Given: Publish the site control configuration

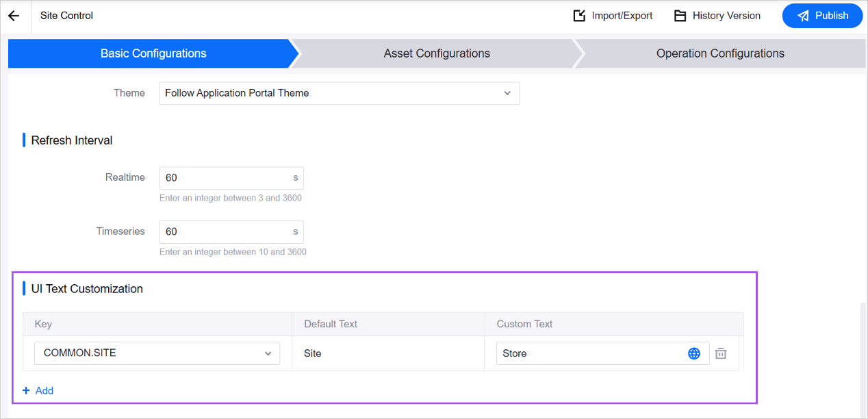Looking at the screenshot, I should point(822,16).
